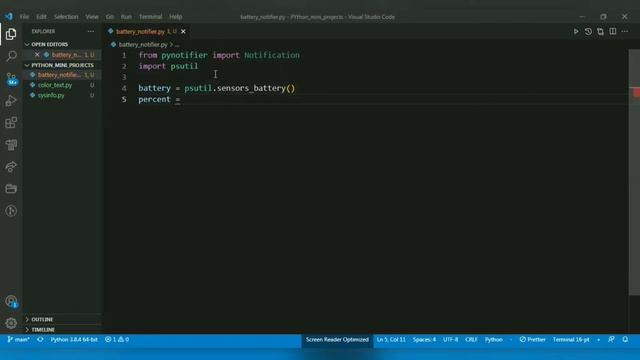Expand the Timeline section
This screenshot has width=640, height=360.
43,329
